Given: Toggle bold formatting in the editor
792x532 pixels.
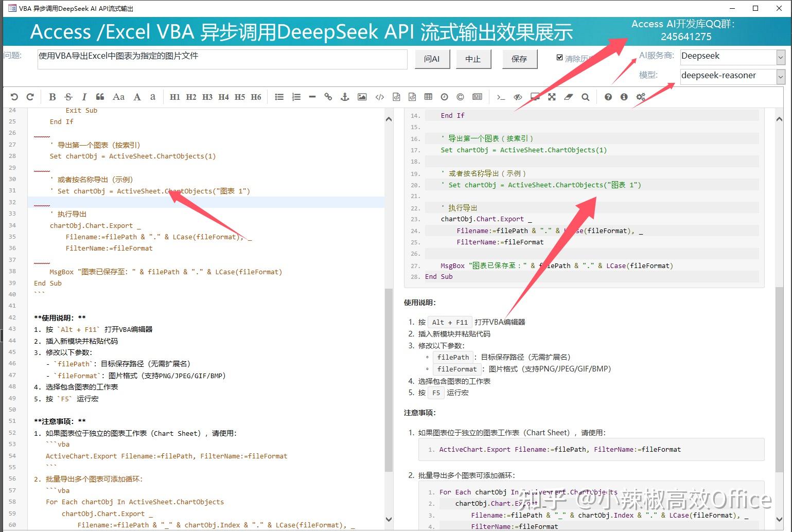Looking at the screenshot, I should (52, 97).
